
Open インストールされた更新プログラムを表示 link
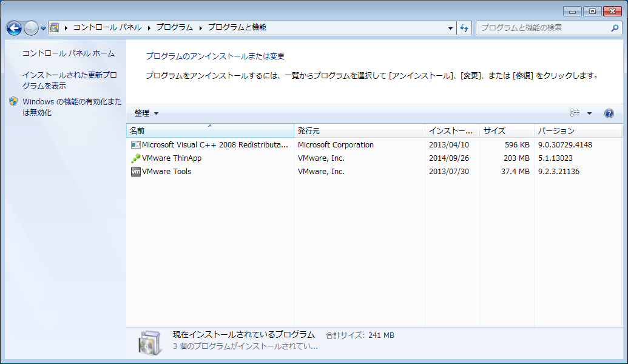(70, 81)
